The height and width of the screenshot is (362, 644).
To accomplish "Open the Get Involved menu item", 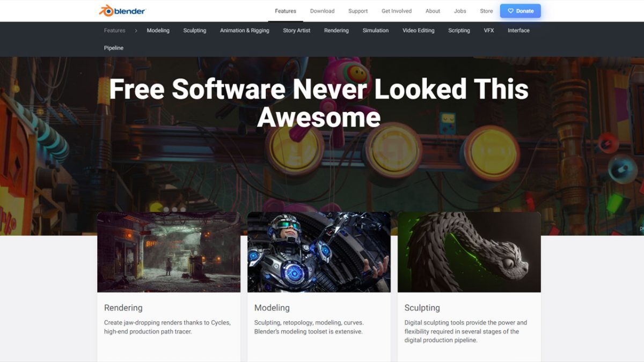I will [x=397, y=11].
